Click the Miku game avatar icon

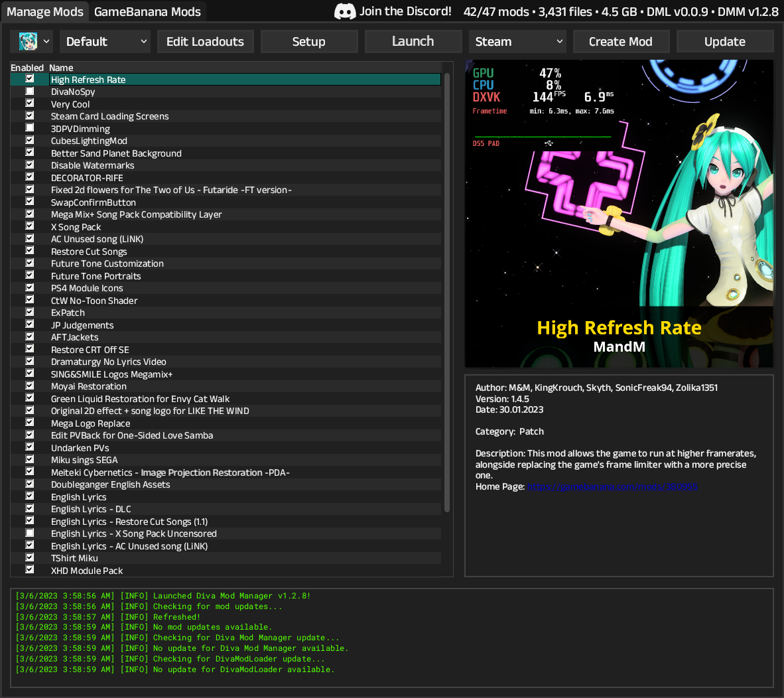[28, 42]
